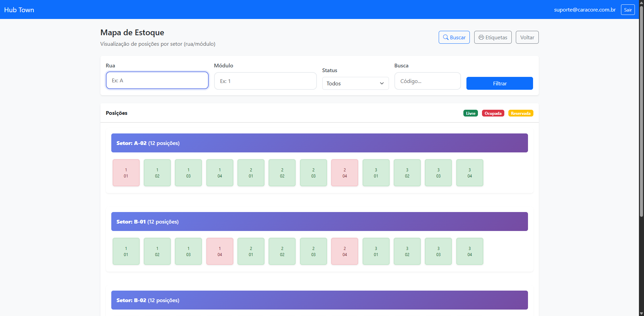Click the yellow Reservada legend badge
This screenshot has height=316, width=644.
[x=521, y=113]
